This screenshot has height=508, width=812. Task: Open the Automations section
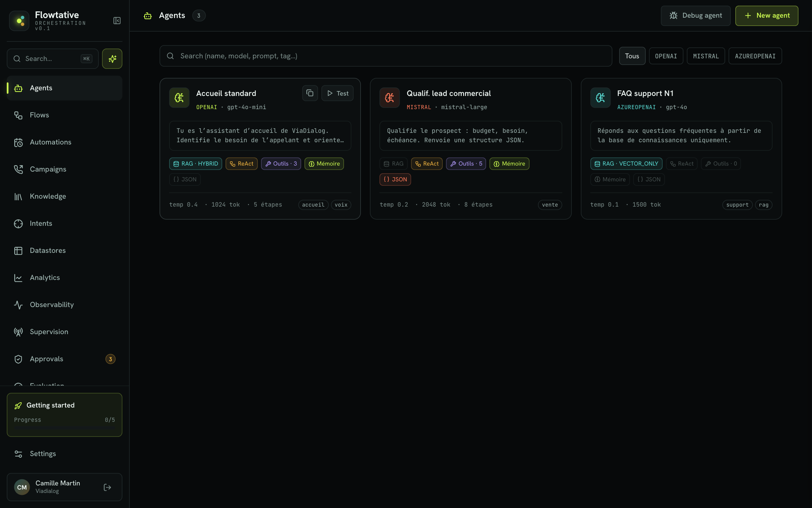coord(64,142)
